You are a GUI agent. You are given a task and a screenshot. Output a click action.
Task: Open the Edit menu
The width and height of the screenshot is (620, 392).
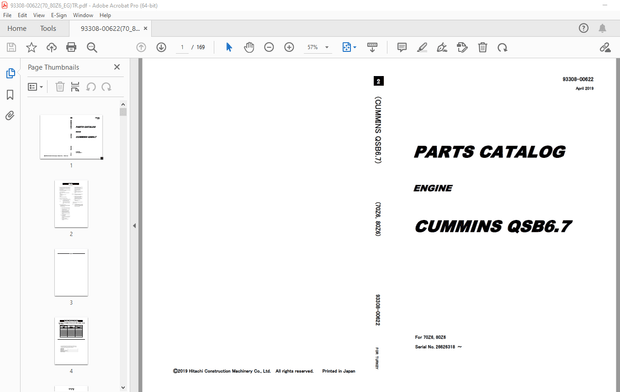pyautogui.click(x=22, y=15)
